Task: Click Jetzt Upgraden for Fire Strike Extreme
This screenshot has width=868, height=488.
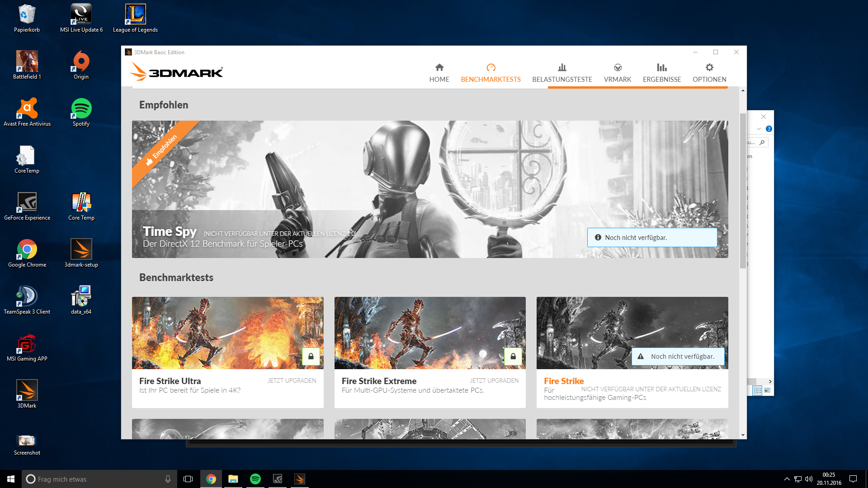Action: pos(494,380)
